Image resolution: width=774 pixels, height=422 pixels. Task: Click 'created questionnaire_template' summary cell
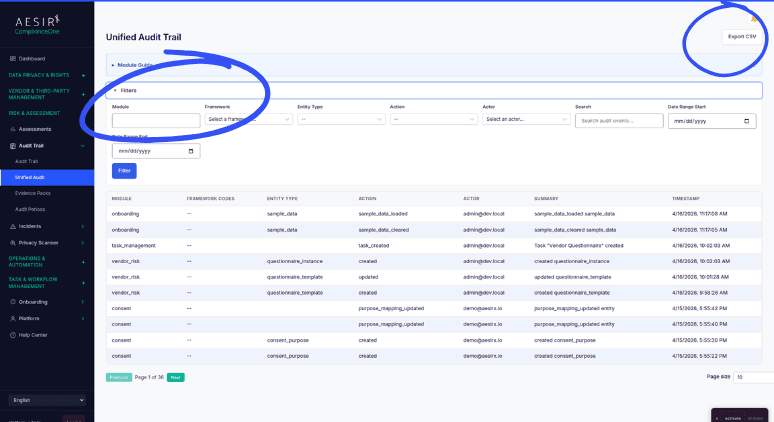(x=572, y=293)
